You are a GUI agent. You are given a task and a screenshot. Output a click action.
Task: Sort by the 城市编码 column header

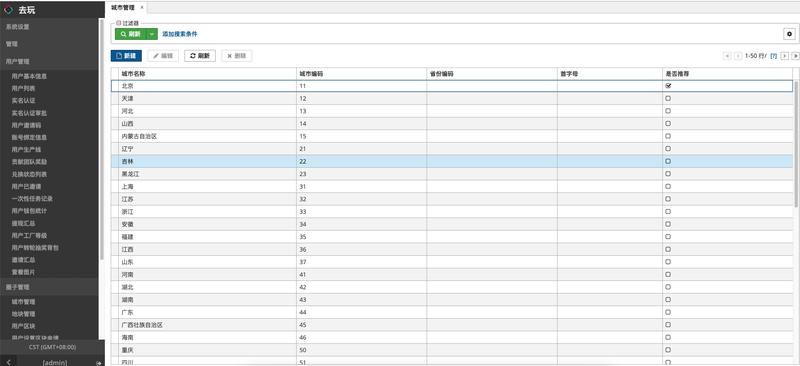[x=361, y=74]
